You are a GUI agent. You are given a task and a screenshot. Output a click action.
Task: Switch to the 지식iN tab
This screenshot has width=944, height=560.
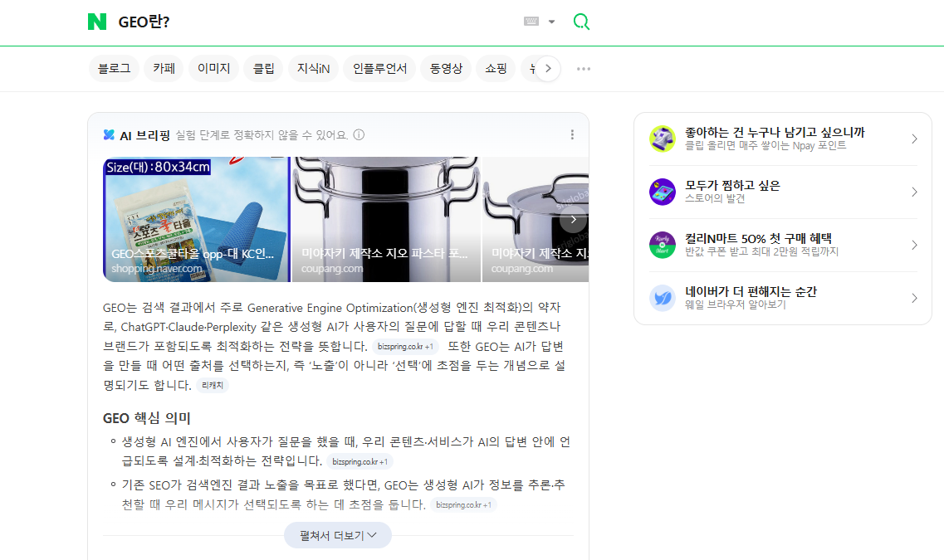[313, 69]
